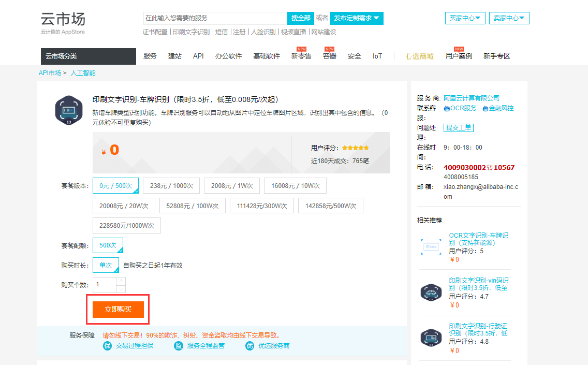Click the 监 service monitoring icon

coord(179,345)
